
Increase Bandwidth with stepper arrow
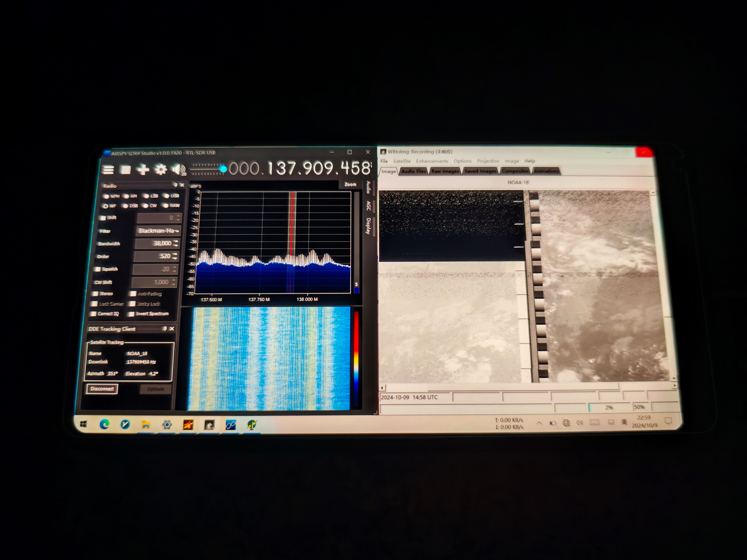point(176,241)
